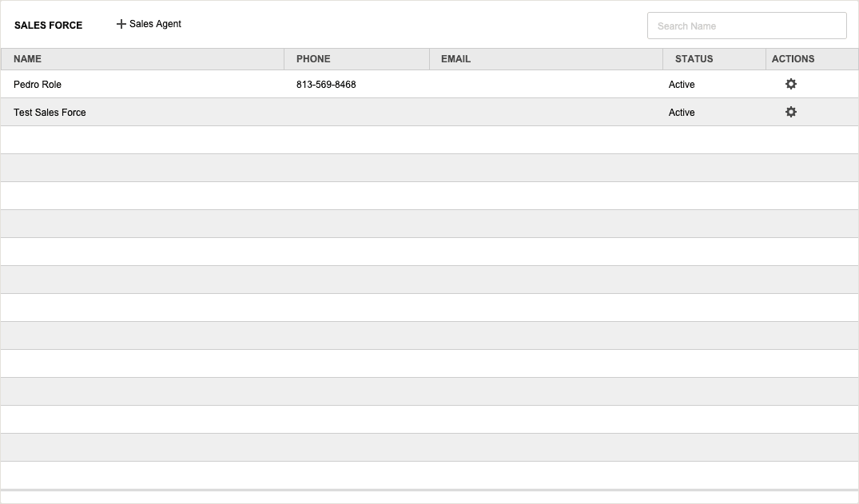
Task: Click the empty phone cell for Test Sales Force
Action: click(356, 113)
